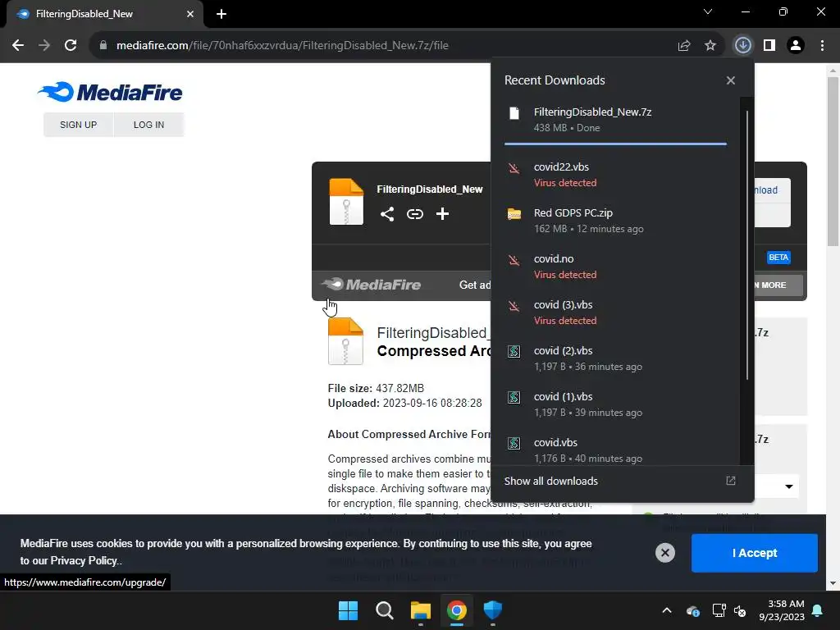Go back to the previous page
Viewport: 840px width, 630px height.
(x=18, y=46)
